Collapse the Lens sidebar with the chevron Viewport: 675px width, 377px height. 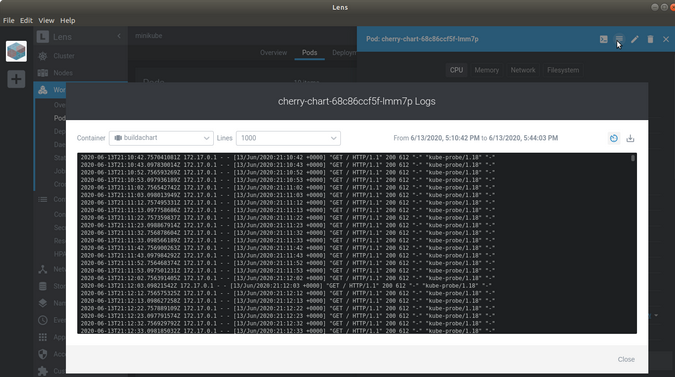click(119, 36)
